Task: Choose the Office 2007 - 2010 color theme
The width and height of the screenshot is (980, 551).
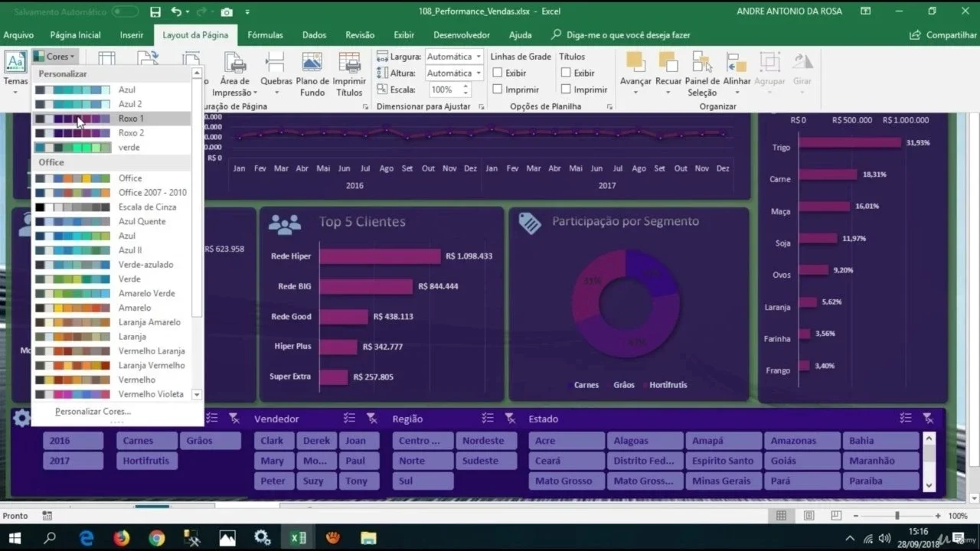Action: [111, 193]
